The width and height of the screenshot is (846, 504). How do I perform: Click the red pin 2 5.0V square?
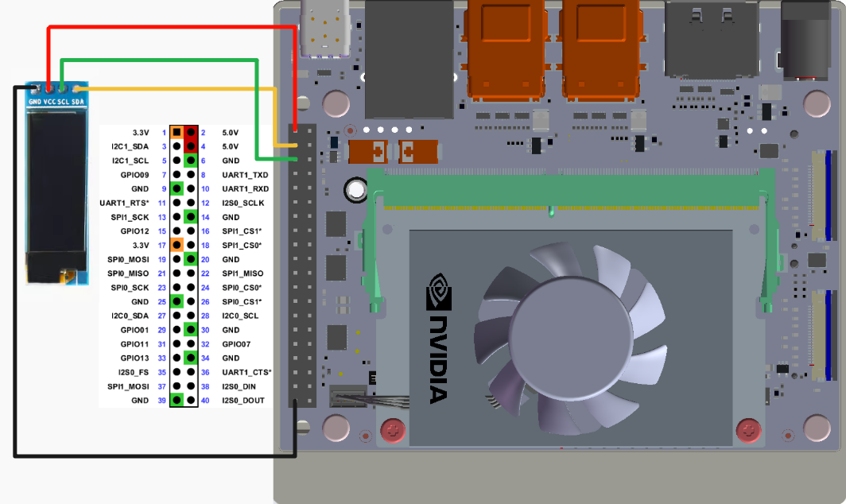(191, 132)
